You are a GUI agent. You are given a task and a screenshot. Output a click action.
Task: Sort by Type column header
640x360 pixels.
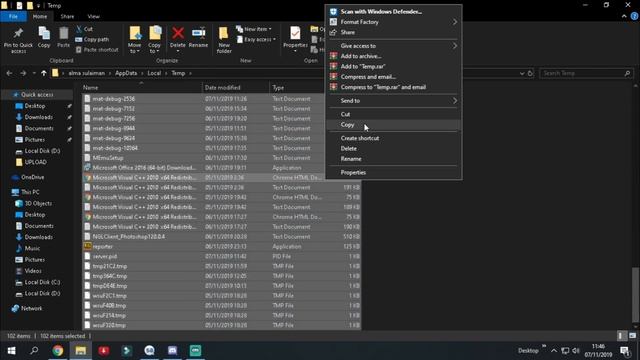pos(297,87)
